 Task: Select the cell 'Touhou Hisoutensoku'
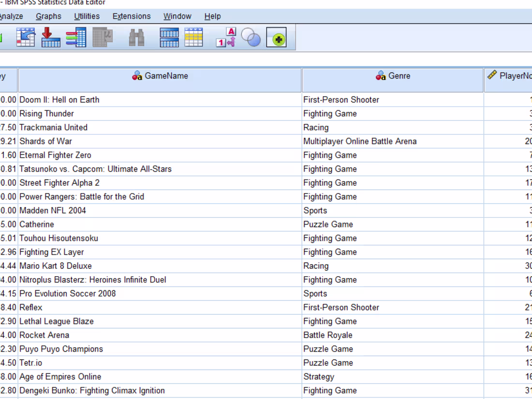(x=160, y=238)
